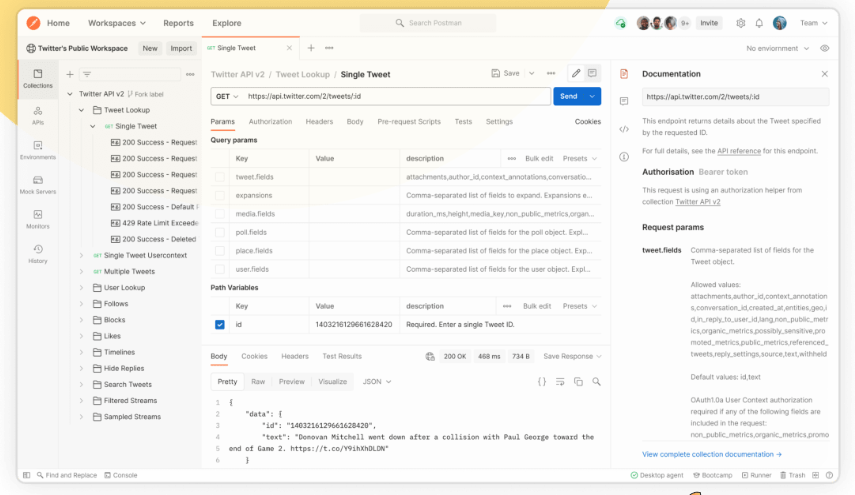
Task: Open the Console in status bar
Action: click(x=121, y=475)
